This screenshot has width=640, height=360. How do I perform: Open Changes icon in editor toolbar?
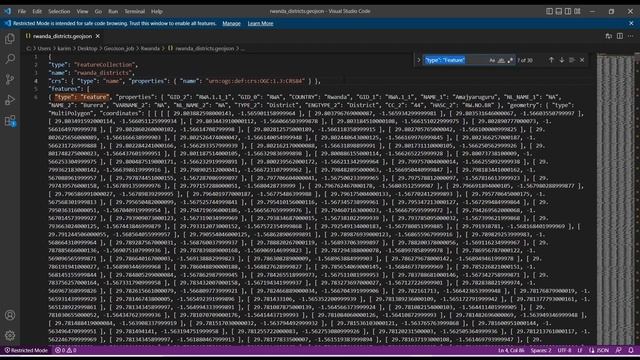pos(609,36)
